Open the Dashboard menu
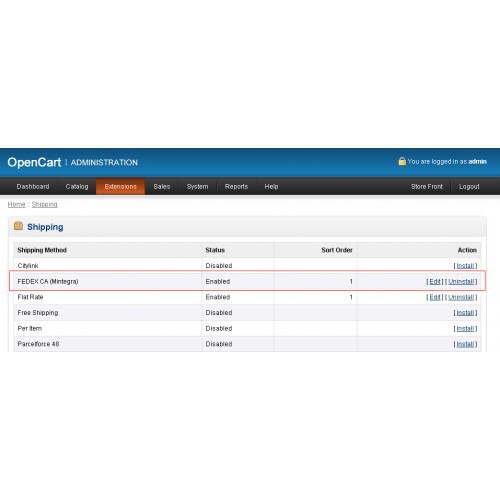 [x=33, y=187]
